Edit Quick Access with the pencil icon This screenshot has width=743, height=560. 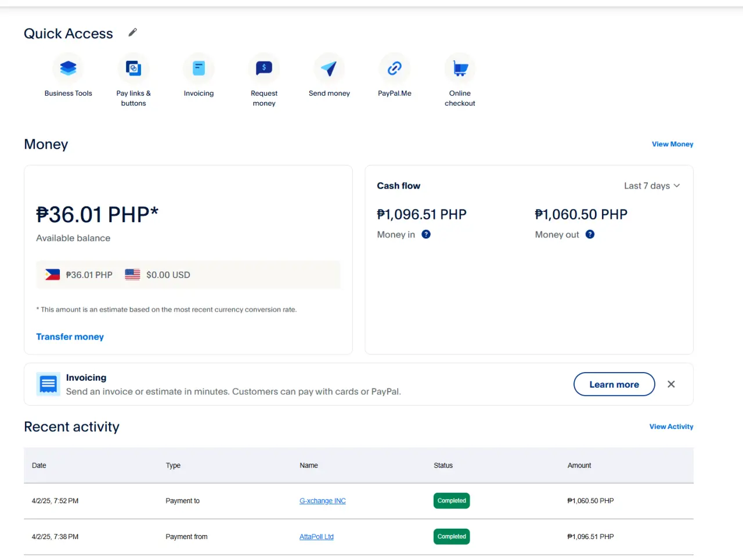133,32
